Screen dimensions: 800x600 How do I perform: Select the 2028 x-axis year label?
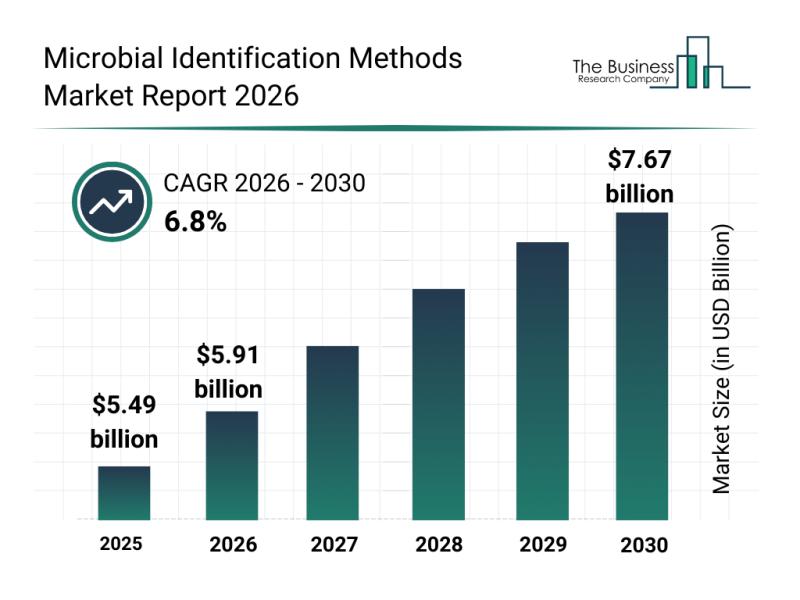tap(438, 545)
